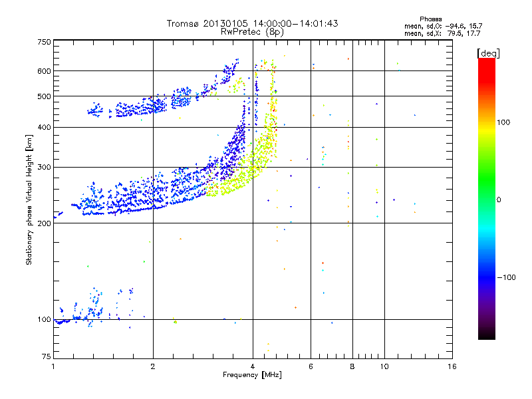532x399 pixels.
Task: Click the colorbar label '-100'
Action: 507,277
